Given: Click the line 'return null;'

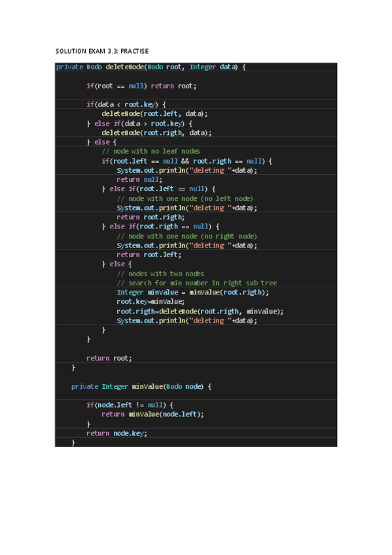Looking at the screenshot, I should click(139, 180).
